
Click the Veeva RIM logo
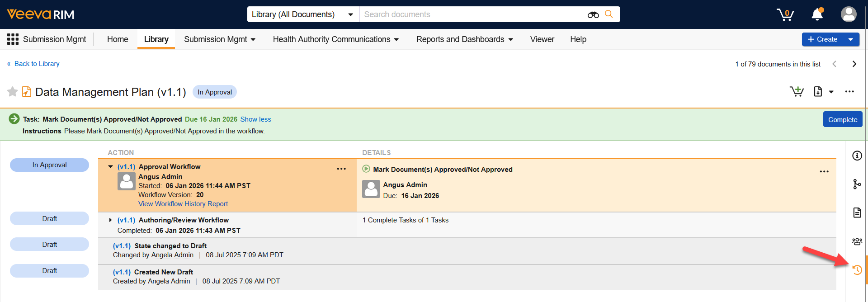click(40, 14)
